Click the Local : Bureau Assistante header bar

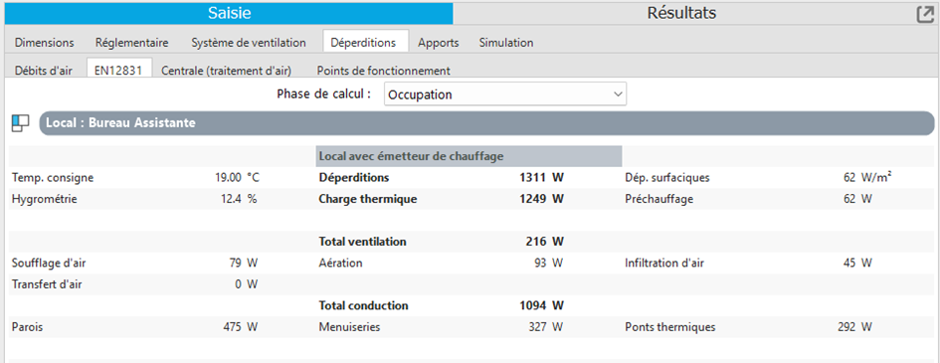487,123
